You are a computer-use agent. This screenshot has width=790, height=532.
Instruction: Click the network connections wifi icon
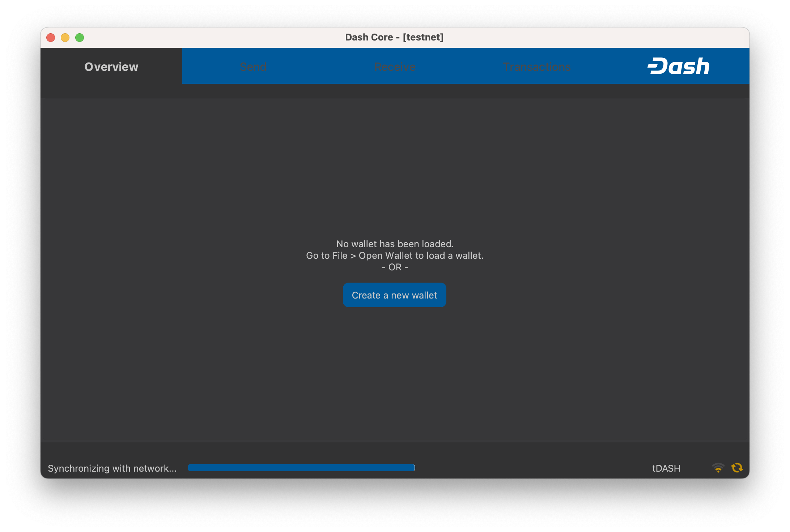[718, 468]
